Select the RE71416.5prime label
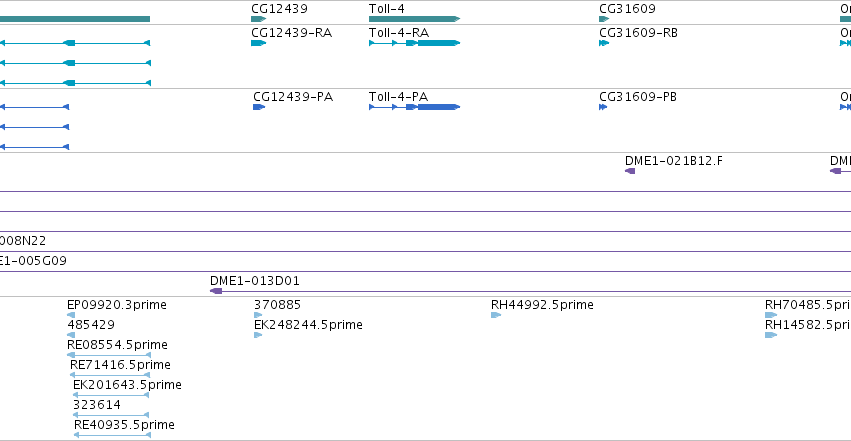This screenshot has width=851, height=441. [120, 365]
